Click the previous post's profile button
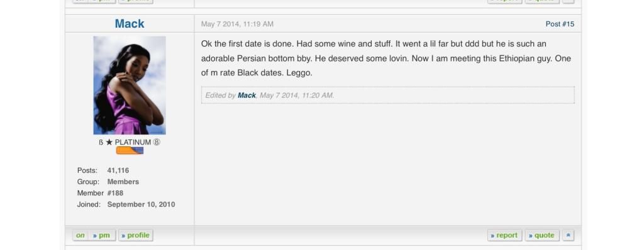The width and height of the screenshot is (644, 250). (136, 1)
